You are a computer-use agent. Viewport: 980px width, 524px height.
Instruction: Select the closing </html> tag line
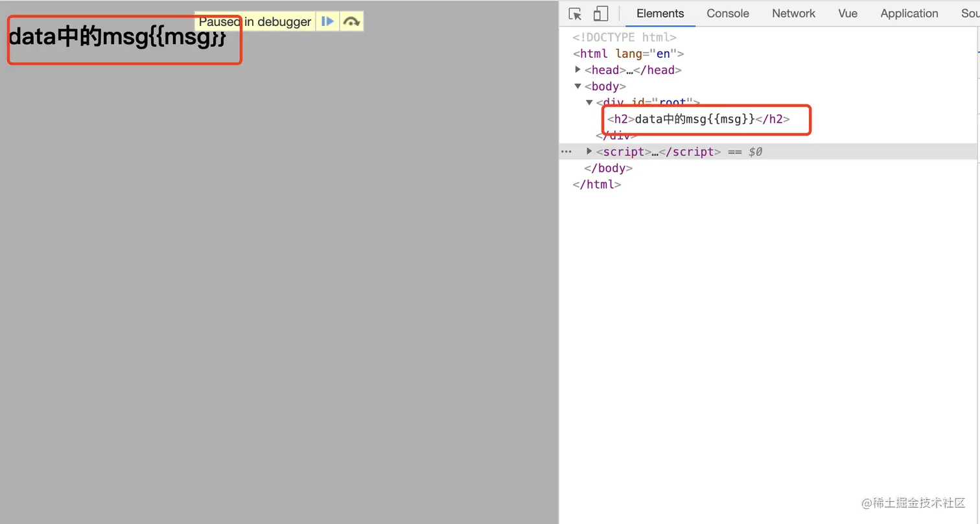click(597, 184)
